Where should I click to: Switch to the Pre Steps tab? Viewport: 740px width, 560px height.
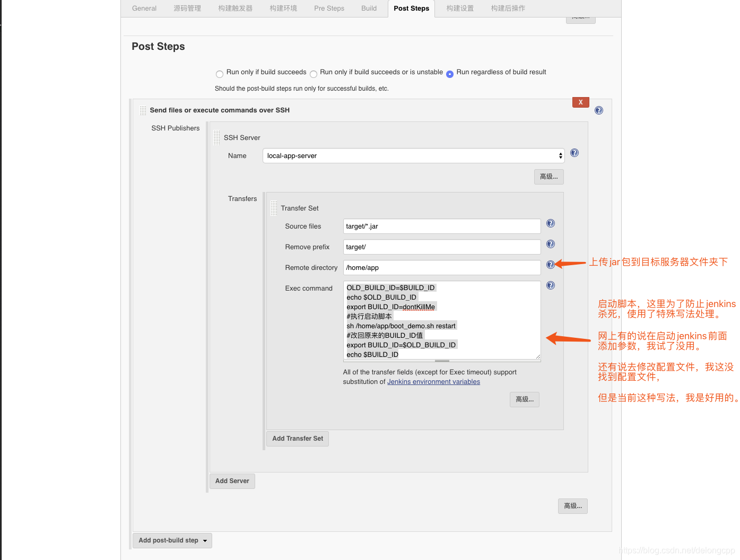pyautogui.click(x=329, y=8)
